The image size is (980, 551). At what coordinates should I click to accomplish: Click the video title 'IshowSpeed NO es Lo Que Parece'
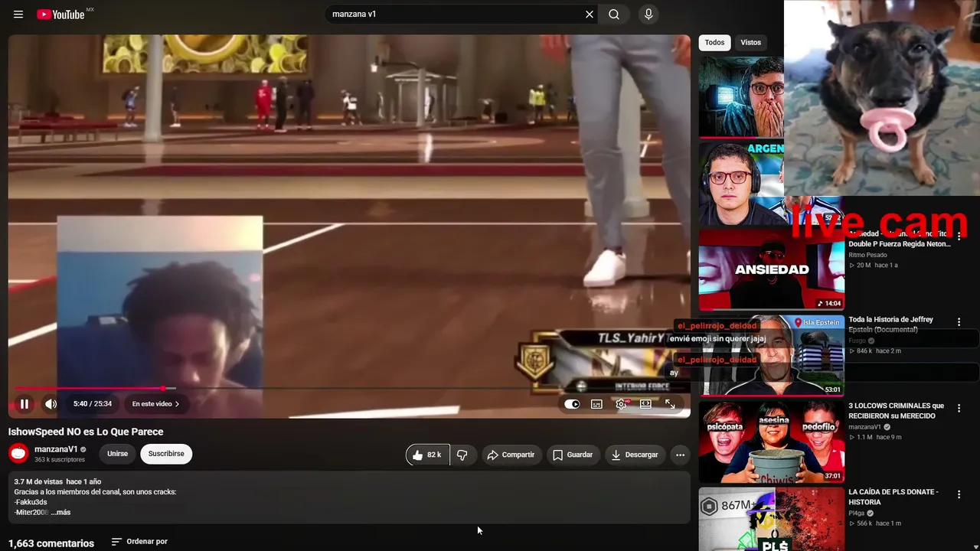pos(86,432)
